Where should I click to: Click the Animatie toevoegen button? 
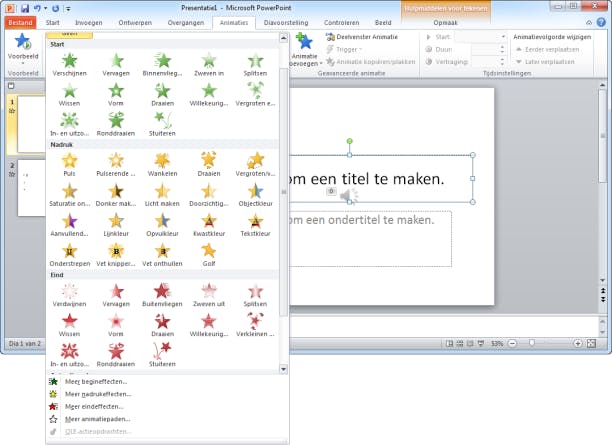pos(304,50)
